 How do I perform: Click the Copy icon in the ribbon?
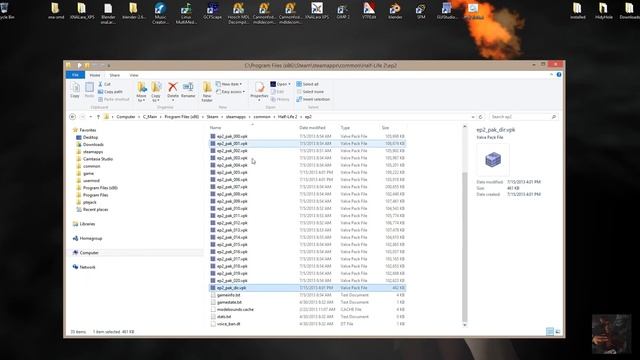click(x=75, y=90)
